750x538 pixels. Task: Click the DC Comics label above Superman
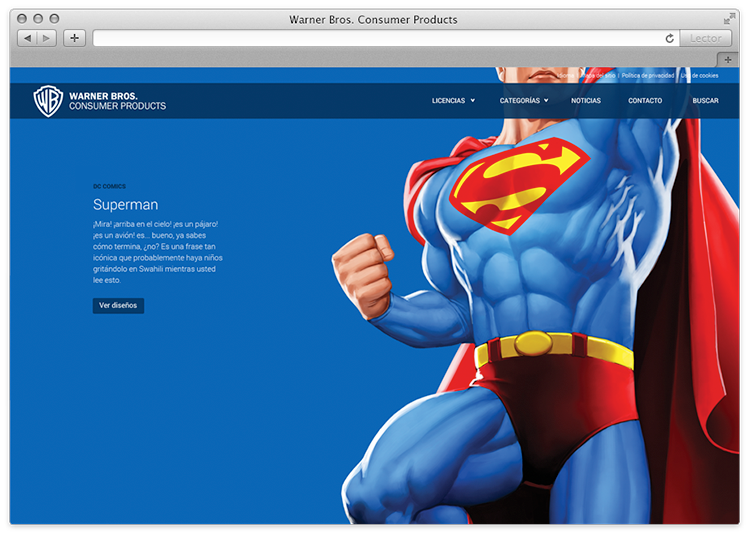pos(109,186)
